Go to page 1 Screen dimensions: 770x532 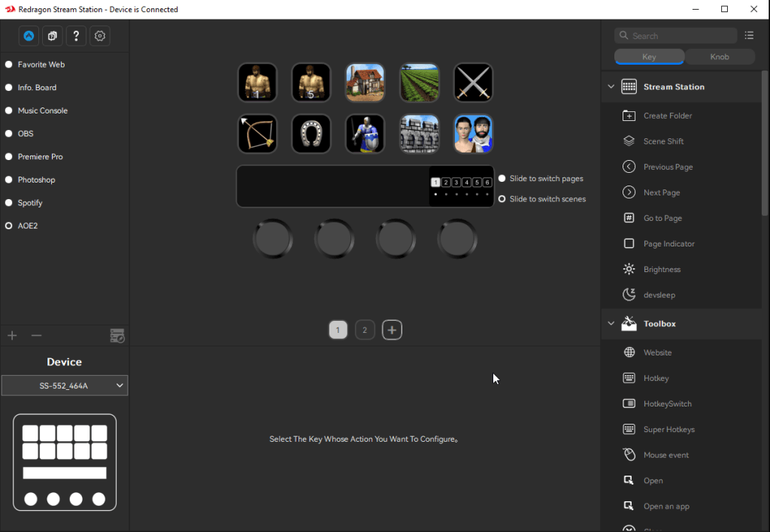pos(338,330)
